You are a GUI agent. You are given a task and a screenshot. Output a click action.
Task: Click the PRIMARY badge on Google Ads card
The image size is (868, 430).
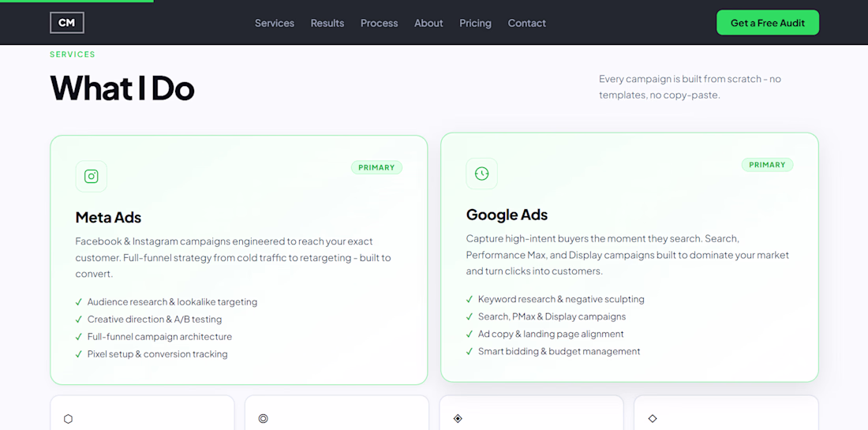pos(767,165)
